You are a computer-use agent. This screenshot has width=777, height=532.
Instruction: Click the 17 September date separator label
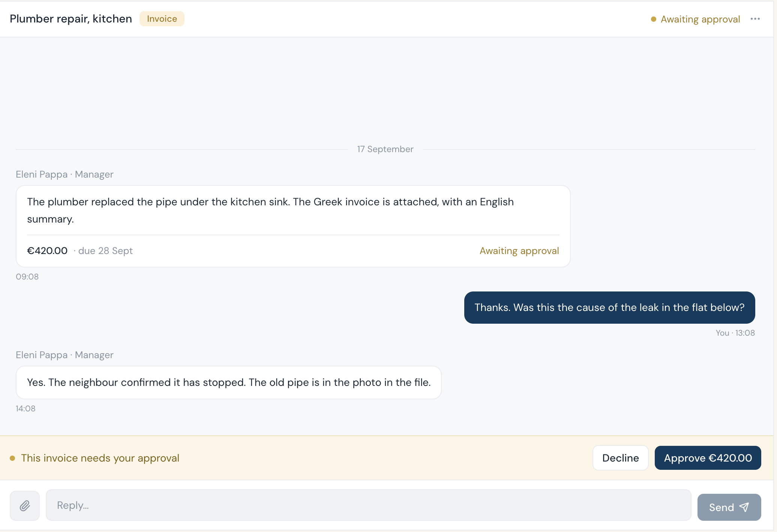[x=385, y=149]
